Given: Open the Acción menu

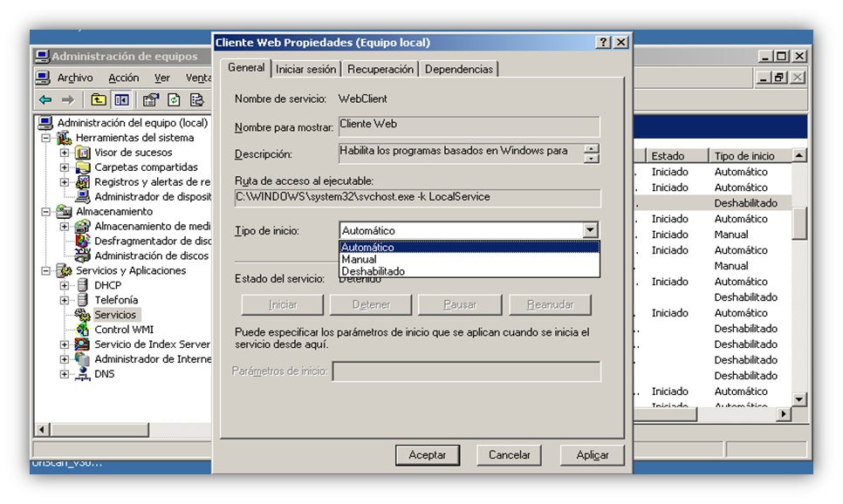Looking at the screenshot, I should [124, 78].
